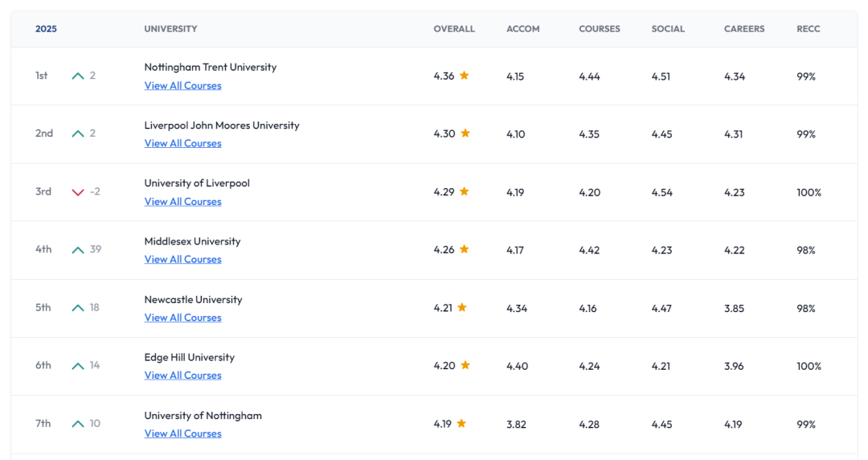868x460 pixels.
Task: Click University of Nottingham's accommodation score 3.82
Action: (x=517, y=424)
